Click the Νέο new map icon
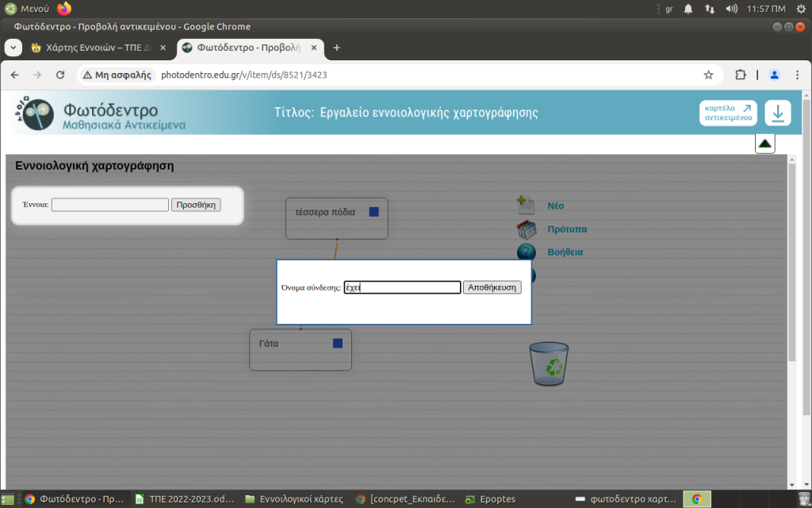Screen dimensions: 812x508 (526, 206)
